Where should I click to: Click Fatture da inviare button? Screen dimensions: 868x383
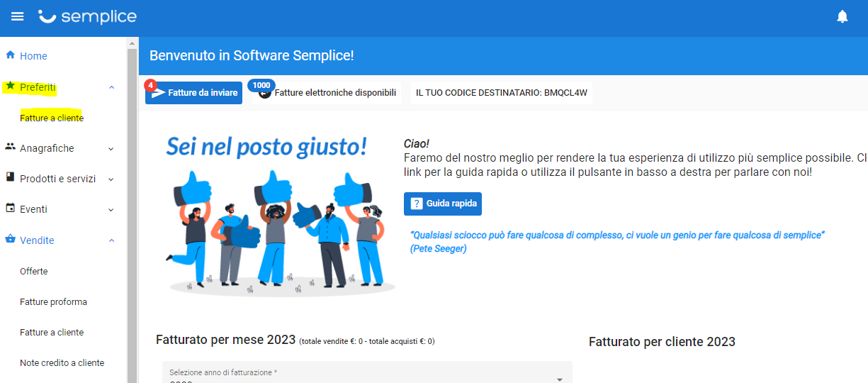pyautogui.click(x=193, y=93)
